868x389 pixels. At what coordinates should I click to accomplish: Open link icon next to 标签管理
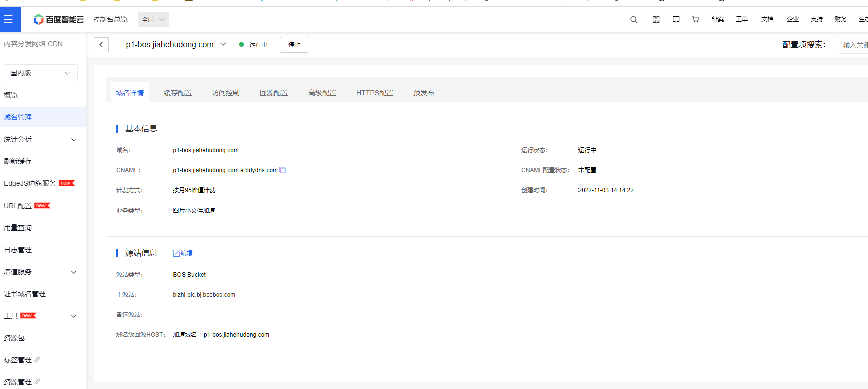point(37,359)
